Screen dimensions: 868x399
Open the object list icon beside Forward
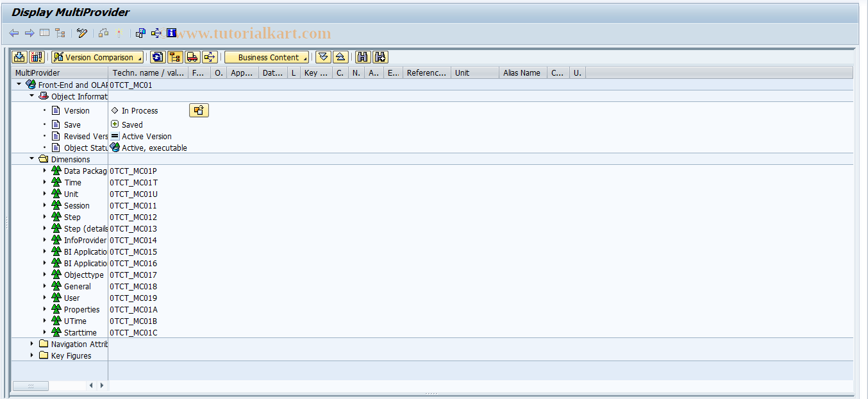pyautogui.click(x=44, y=33)
